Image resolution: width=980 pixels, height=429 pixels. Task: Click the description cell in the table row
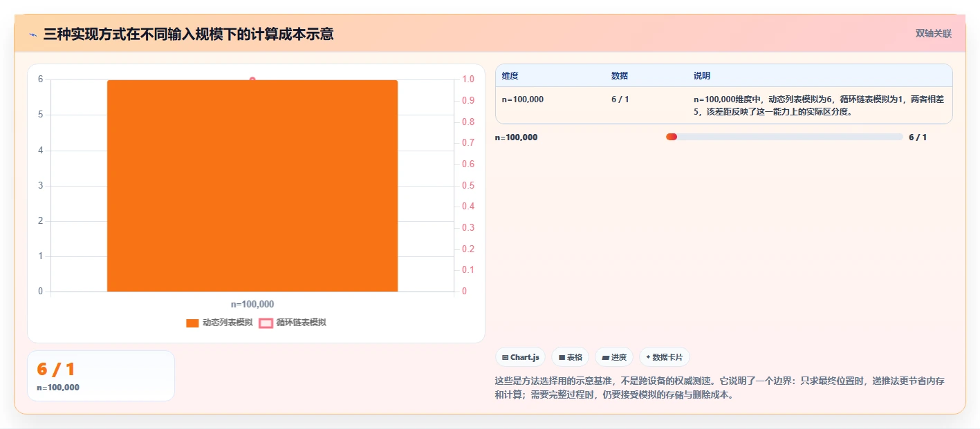[x=819, y=105]
